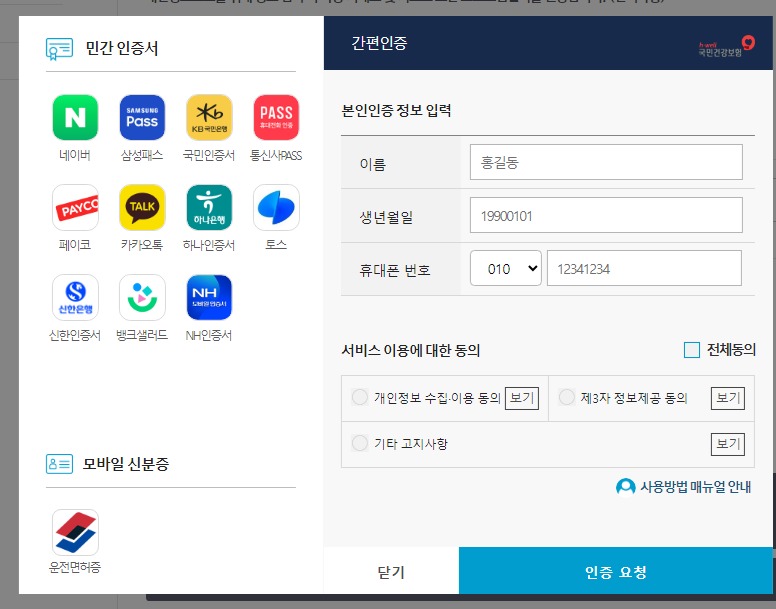Image resolution: width=776 pixels, height=609 pixels.
Task: Select the Naver (네이버) certificate icon
Action: [75, 117]
